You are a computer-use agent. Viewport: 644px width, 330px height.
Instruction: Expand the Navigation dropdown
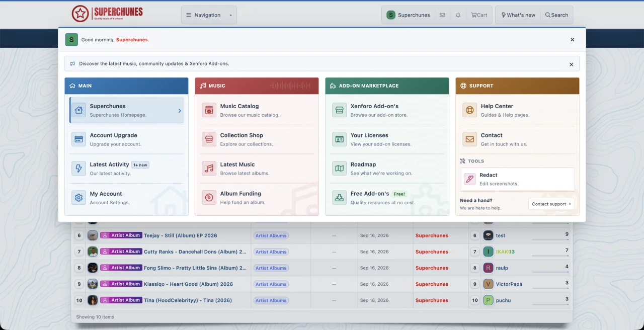209,15
